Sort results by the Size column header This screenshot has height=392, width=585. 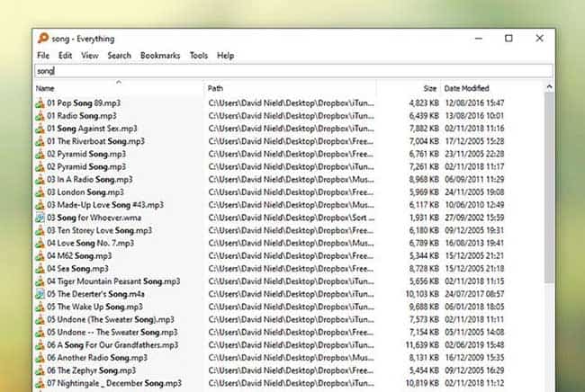click(x=428, y=88)
